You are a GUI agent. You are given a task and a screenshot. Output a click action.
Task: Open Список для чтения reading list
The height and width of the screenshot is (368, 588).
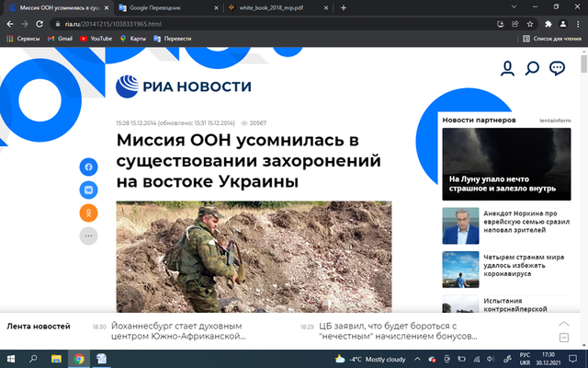pyautogui.click(x=550, y=39)
